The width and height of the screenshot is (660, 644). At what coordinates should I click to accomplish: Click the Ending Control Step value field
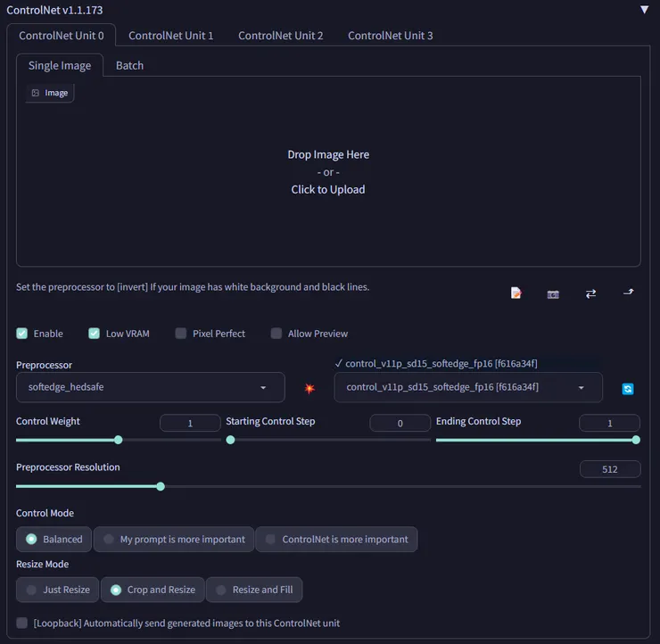coord(609,423)
